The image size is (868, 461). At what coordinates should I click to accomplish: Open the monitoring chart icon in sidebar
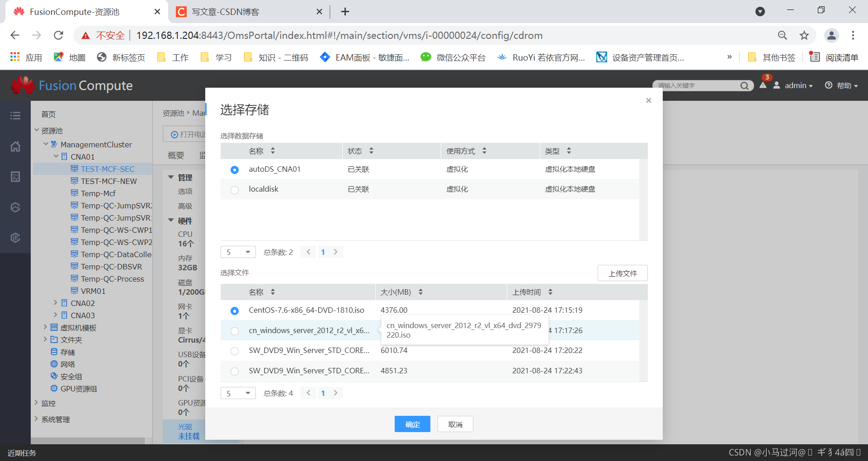[15, 177]
